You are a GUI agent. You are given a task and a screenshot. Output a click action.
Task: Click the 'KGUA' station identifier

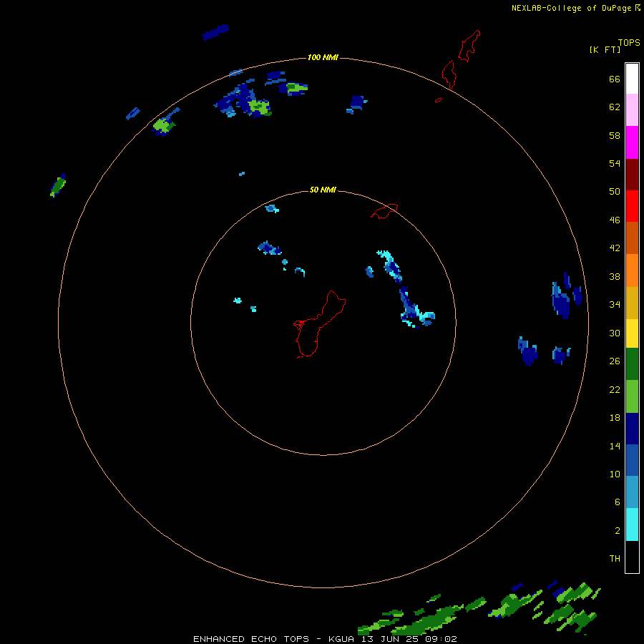coord(342,639)
